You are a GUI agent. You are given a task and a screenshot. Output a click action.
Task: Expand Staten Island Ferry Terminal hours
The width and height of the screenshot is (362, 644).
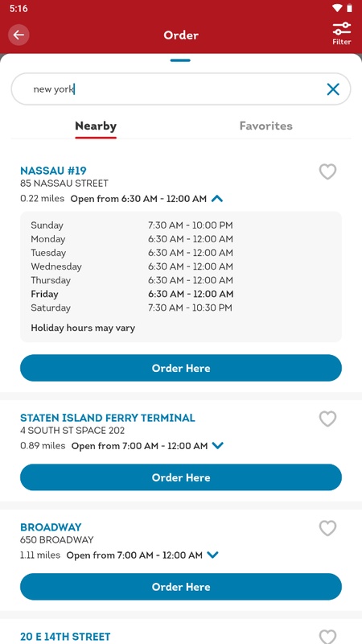coord(217,446)
